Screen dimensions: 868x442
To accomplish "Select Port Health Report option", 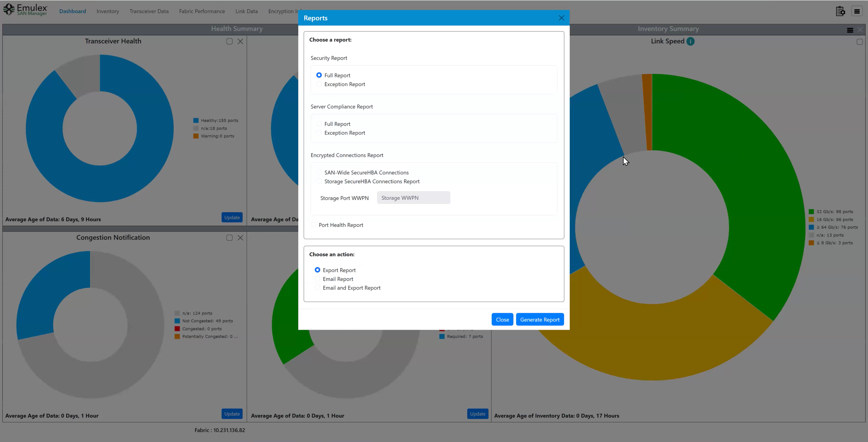I will point(314,225).
